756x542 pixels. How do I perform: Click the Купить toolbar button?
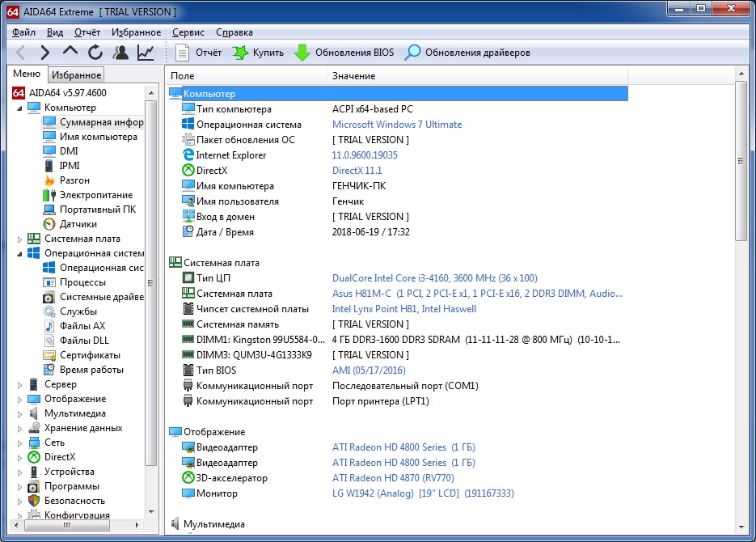[258, 53]
